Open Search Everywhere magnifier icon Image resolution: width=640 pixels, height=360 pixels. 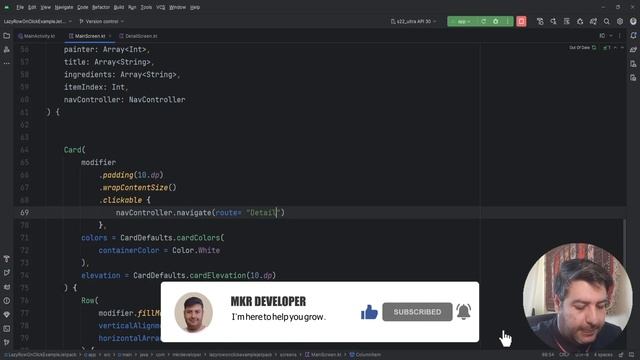607,21
